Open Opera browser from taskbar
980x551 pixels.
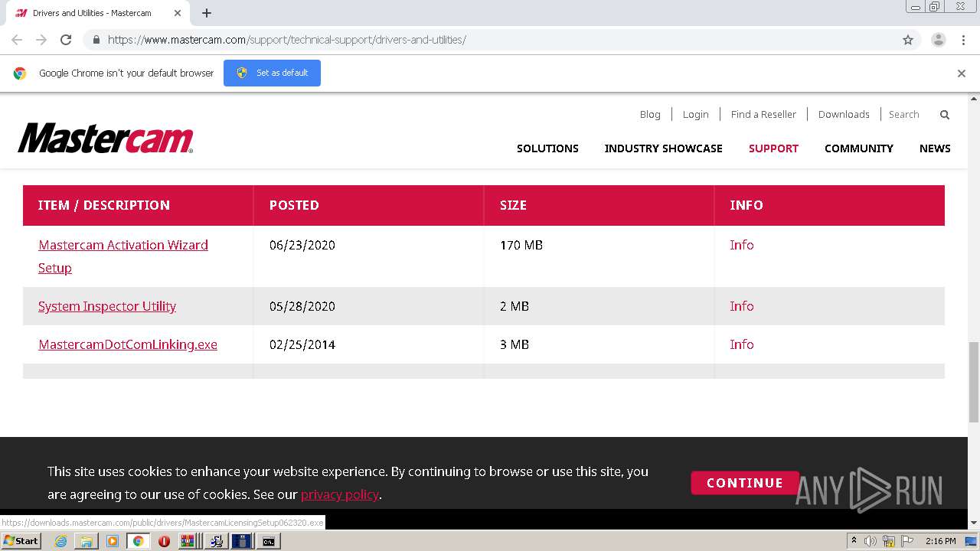(x=164, y=541)
